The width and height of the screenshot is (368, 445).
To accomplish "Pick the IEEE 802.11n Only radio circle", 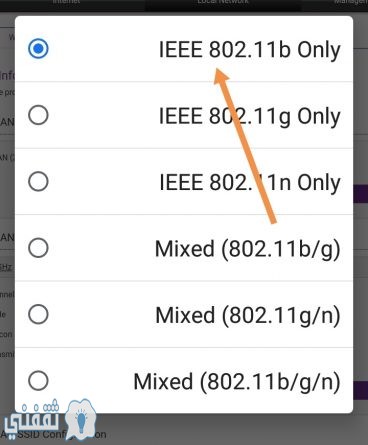I will click(x=38, y=181).
